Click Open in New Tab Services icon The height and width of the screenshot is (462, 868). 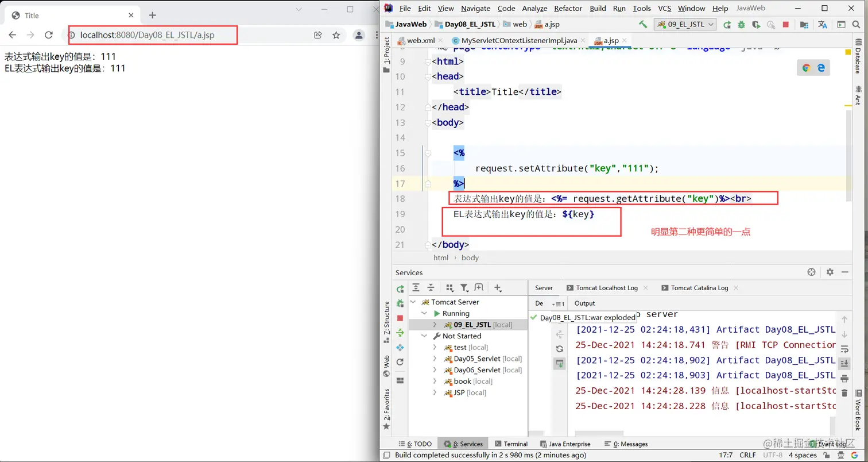[479, 287]
